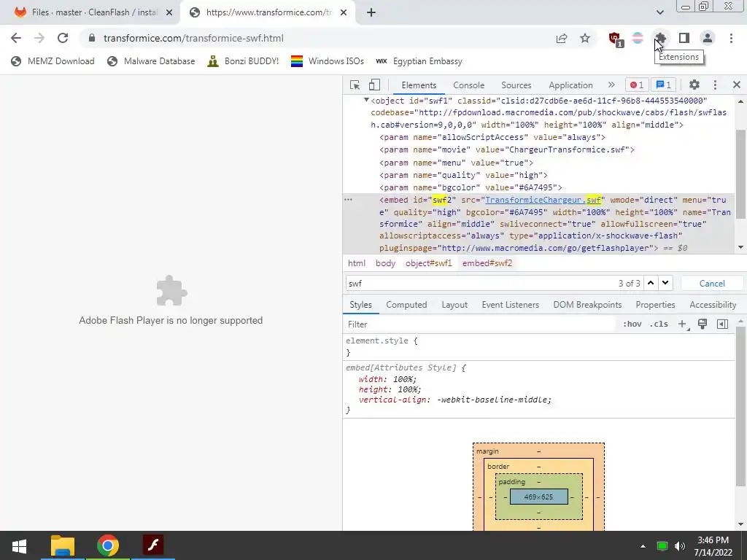Viewport: 747px width, 560px height.
Task: Select embed#swf2 breadcrumb
Action: [x=487, y=263]
